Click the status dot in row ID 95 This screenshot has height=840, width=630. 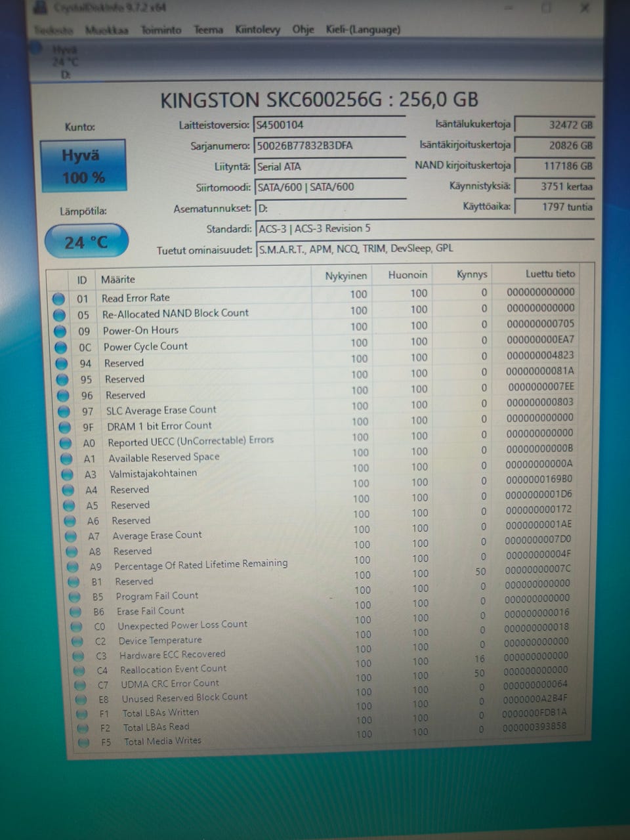[62, 379]
